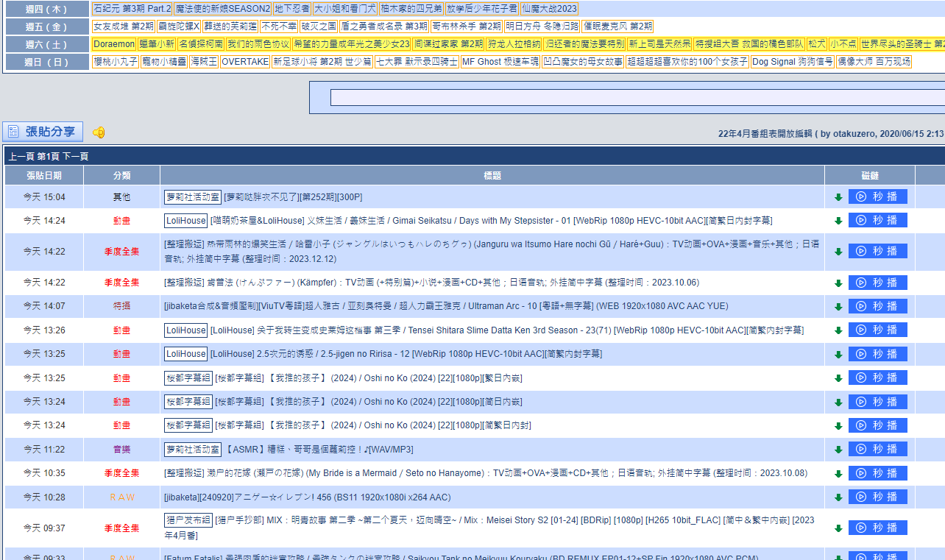Open 樱桃小丸子 schedule link
The image size is (945, 560).
tap(116, 62)
